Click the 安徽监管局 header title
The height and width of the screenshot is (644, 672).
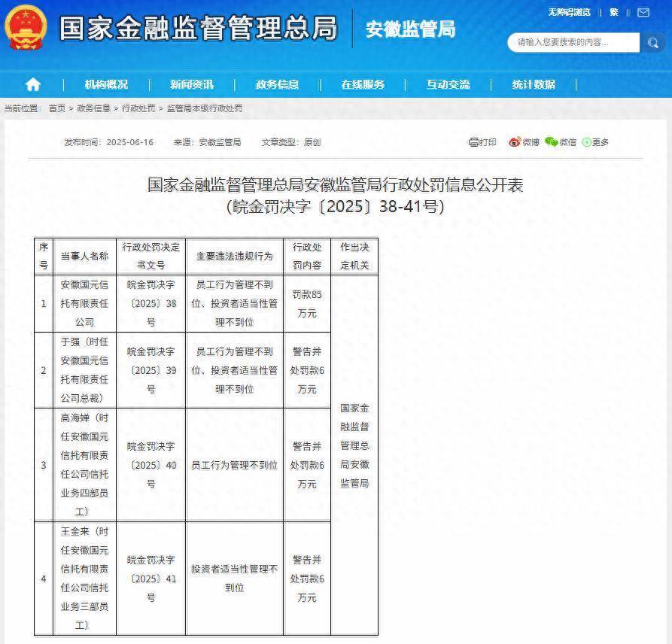click(x=410, y=29)
